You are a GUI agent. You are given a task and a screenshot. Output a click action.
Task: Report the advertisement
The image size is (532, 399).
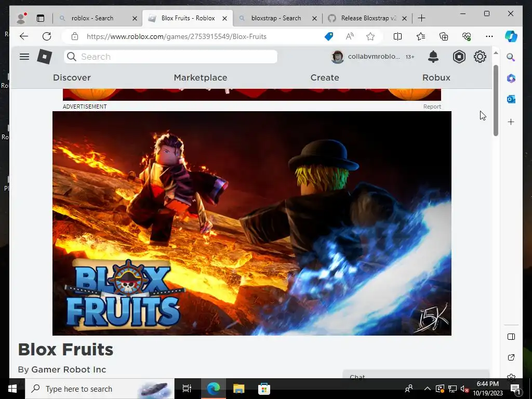432,107
